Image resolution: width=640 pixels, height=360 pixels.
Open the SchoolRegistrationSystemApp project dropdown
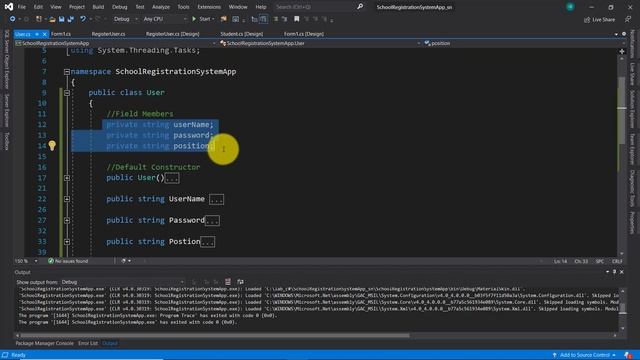coord(116,43)
